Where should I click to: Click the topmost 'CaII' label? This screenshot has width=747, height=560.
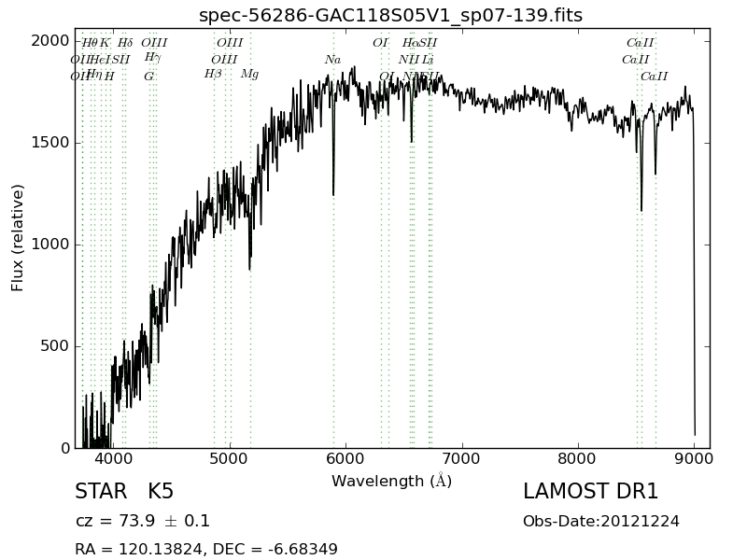point(641,42)
